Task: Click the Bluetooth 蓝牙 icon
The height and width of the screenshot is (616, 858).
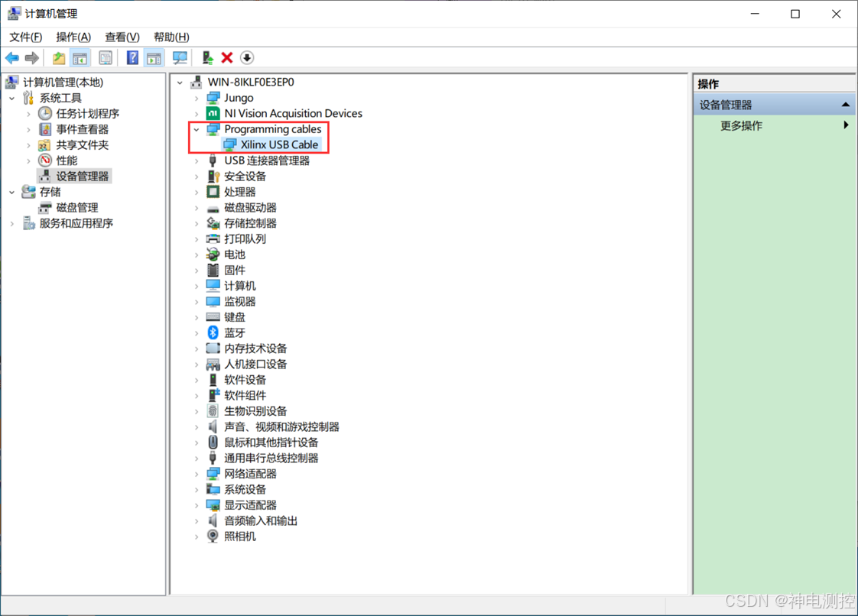Action: click(x=213, y=332)
